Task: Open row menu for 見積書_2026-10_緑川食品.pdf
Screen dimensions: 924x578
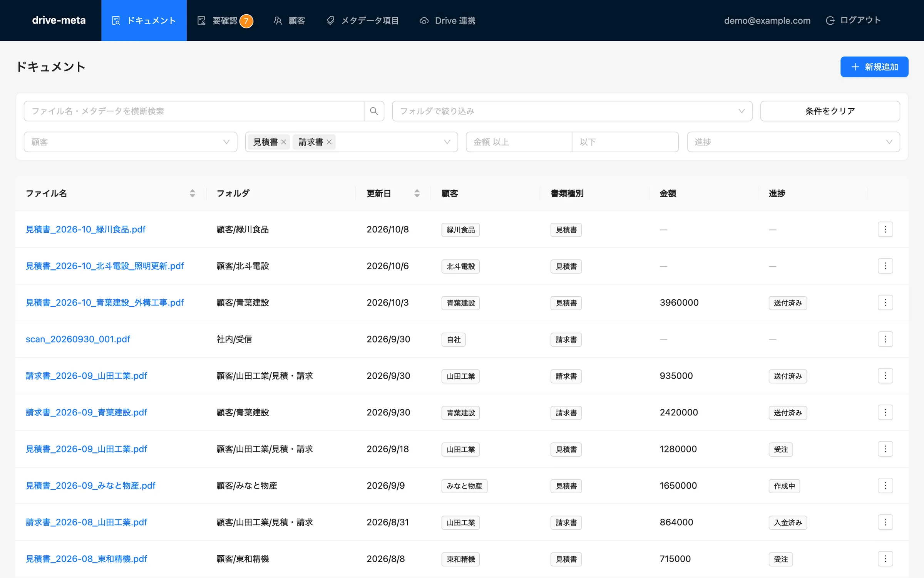Action: [885, 229]
